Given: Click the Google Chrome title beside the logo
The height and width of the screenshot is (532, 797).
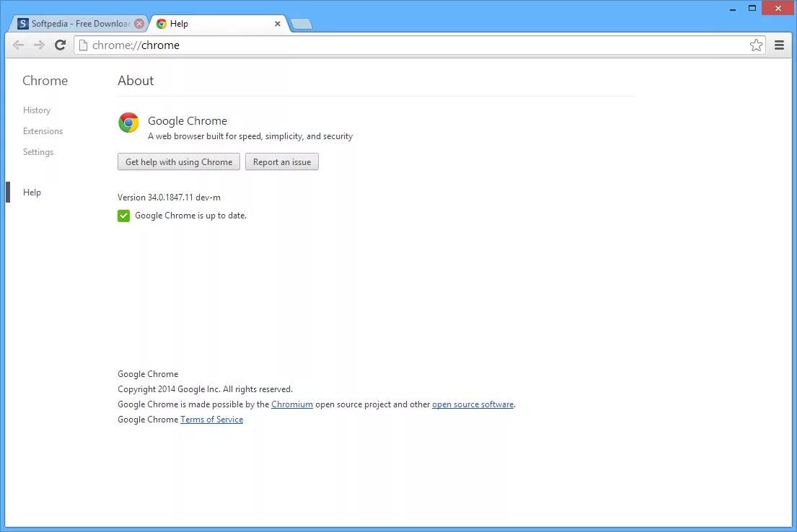Looking at the screenshot, I should tap(188, 121).
